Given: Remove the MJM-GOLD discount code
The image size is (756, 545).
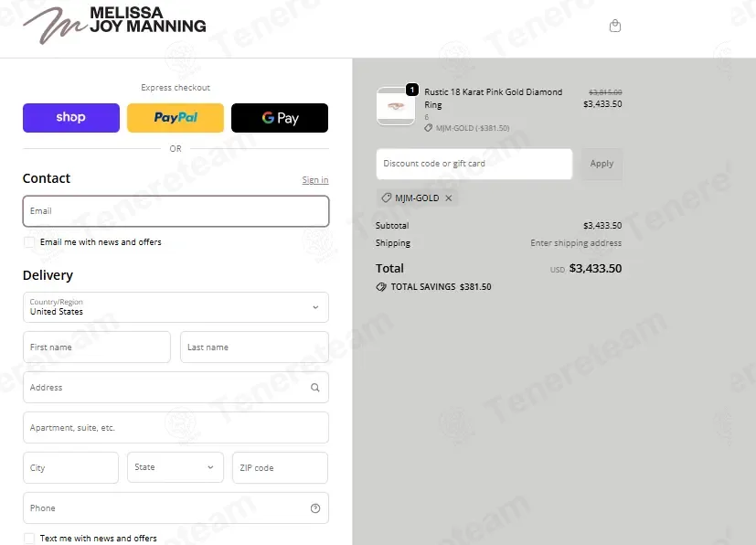Looking at the screenshot, I should 449,198.
